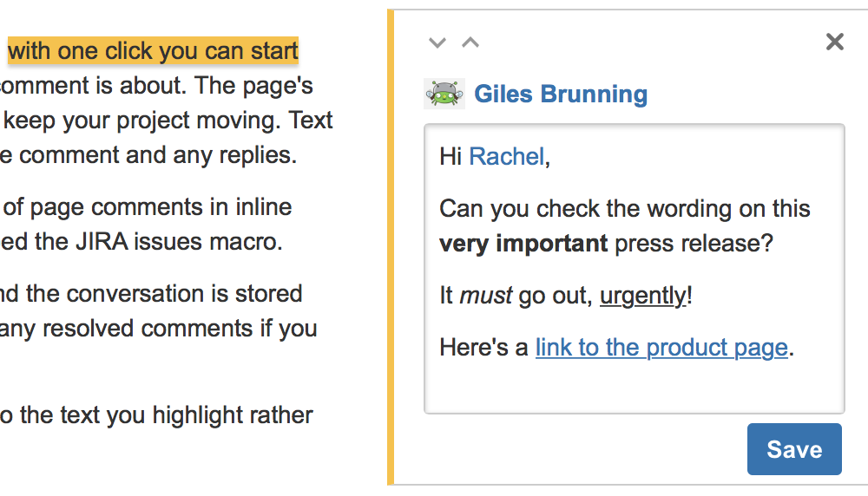The height and width of the screenshot is (496, 868).
Task: Go to next comment with down chevron
Action: click(x=437, y=42)
